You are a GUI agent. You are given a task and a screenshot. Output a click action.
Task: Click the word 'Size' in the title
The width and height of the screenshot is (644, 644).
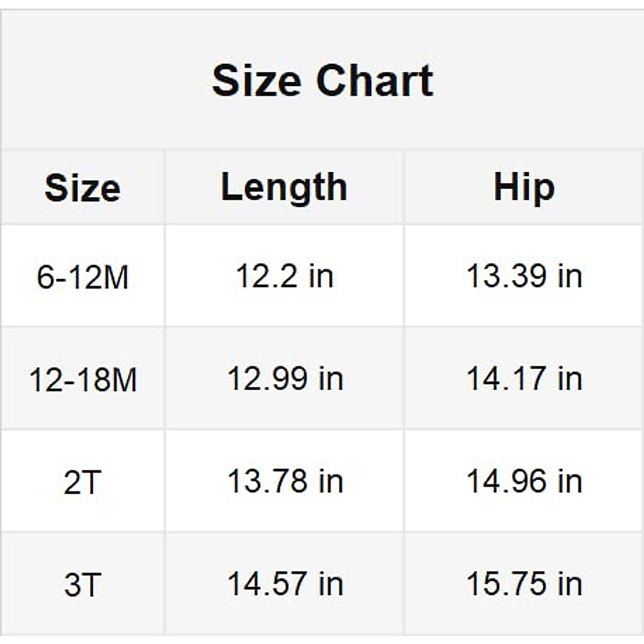(256, 80)
